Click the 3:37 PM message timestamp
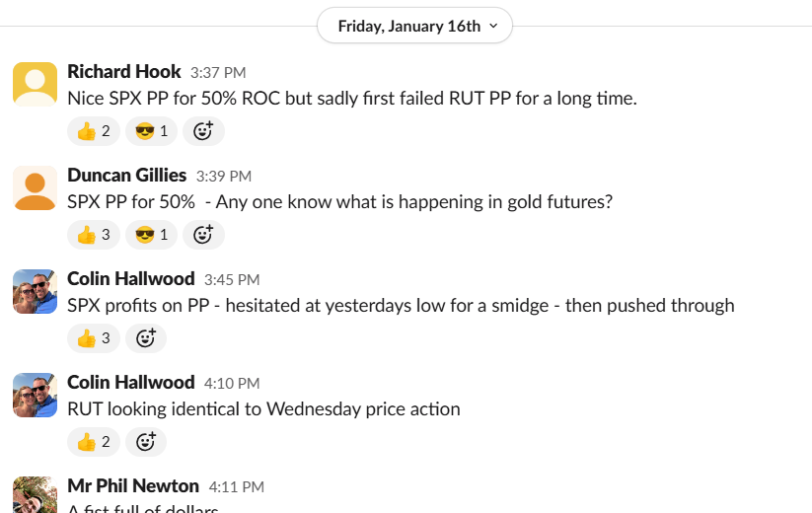The image size is (812, 513). [218, 73]
